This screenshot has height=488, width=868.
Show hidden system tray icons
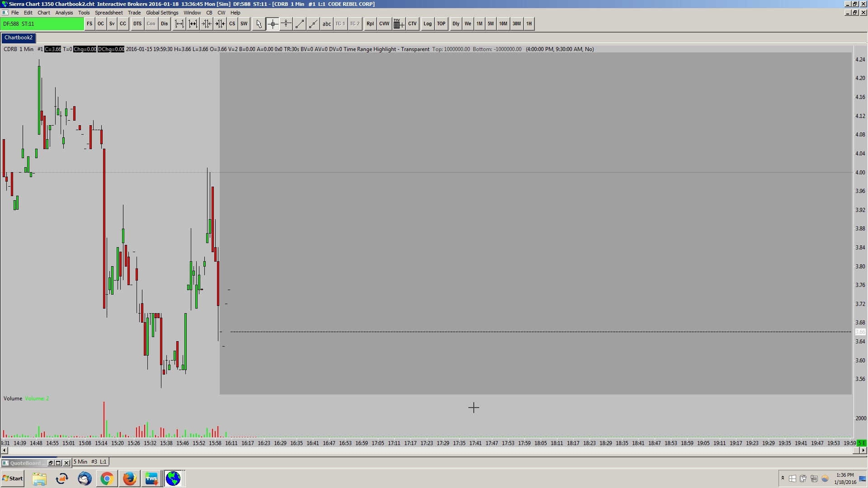[x=783, y=478]
